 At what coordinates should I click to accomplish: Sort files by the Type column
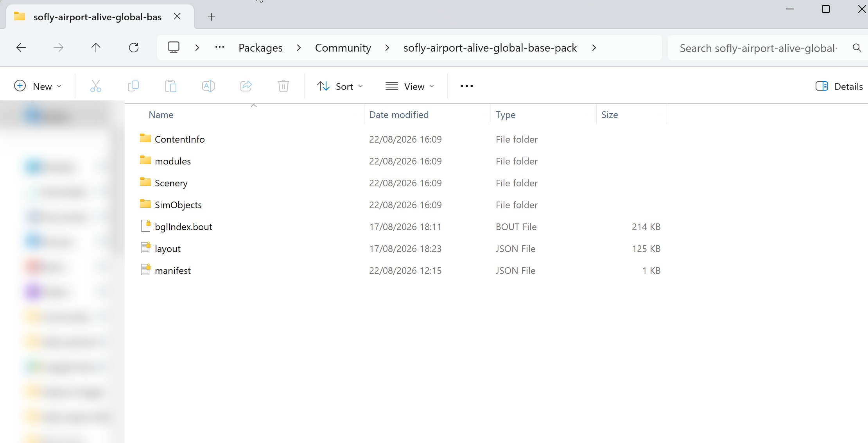506,115
